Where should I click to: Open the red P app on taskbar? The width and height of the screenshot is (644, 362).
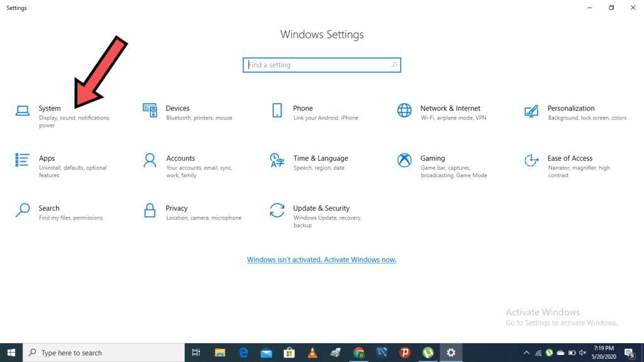[x=405, y=353]
